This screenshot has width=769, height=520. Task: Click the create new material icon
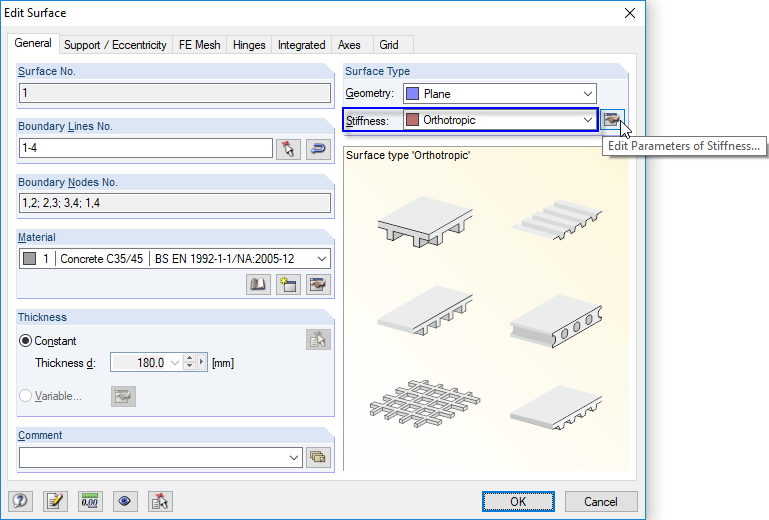pos(288,285)
